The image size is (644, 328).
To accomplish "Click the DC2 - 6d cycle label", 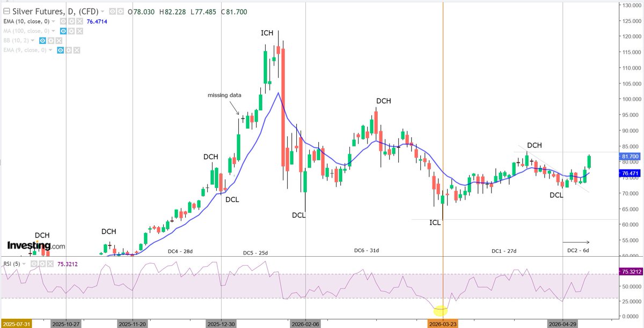I will click(579, 250).
